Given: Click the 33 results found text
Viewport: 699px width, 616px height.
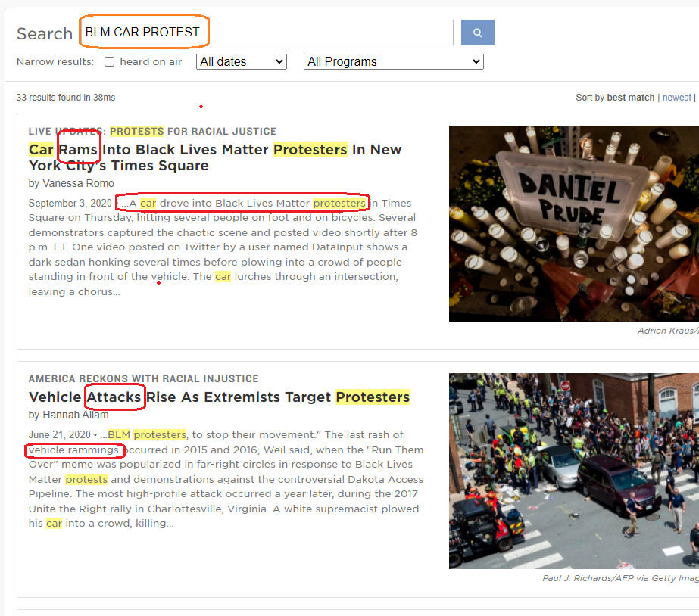Looking at the screenshot, I should pos(66,98).
